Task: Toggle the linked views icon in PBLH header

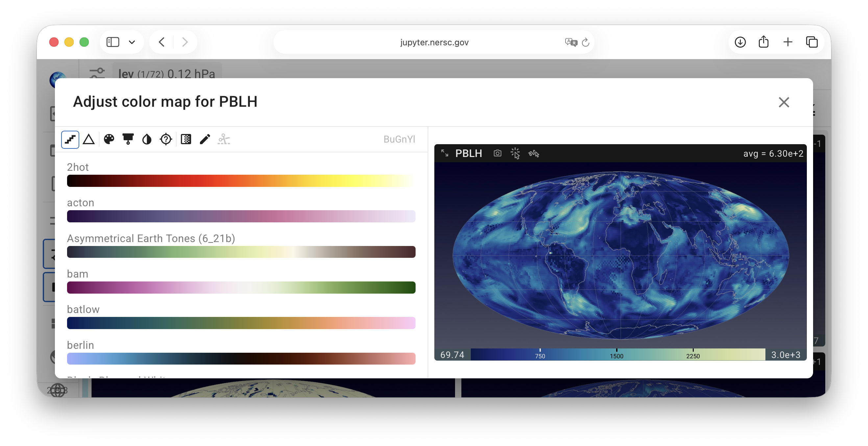Action: coord(534,154)
